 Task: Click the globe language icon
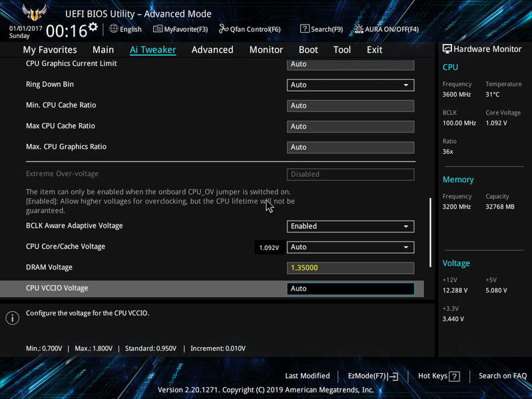114,29
